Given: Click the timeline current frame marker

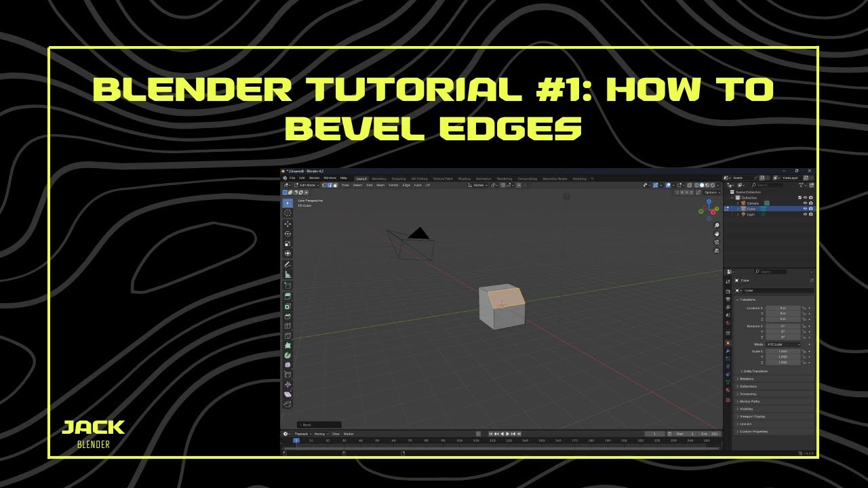Looking at the screenshot, I should click(296, 441).
